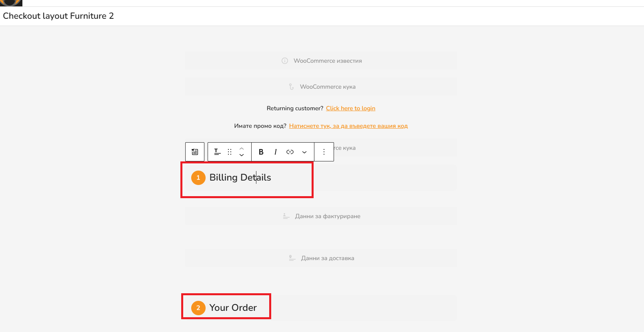Select the parent block icon
The height and width of the screenshot is (332, 644).
click(195, 152)
